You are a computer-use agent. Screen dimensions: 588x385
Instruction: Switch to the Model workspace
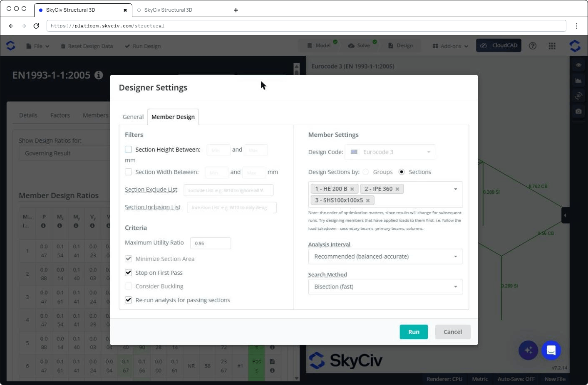[319, 46]
